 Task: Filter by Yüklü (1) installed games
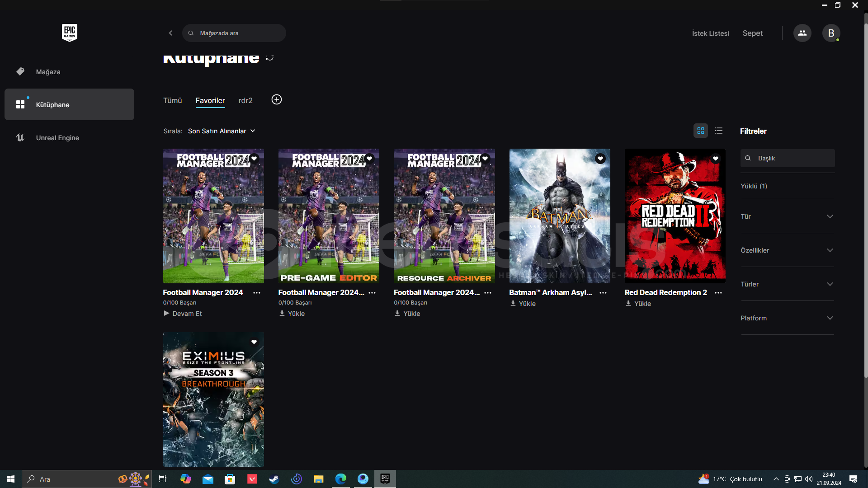754,186
